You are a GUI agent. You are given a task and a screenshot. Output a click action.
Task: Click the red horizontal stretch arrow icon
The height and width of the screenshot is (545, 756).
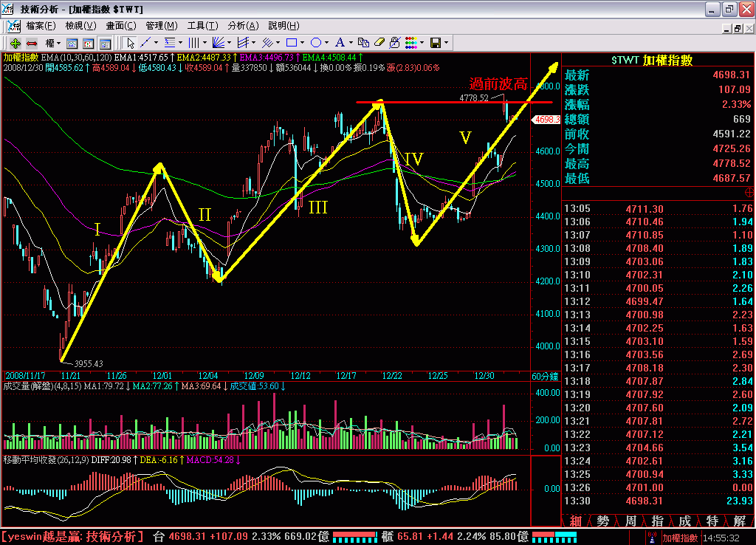(31, 43)
